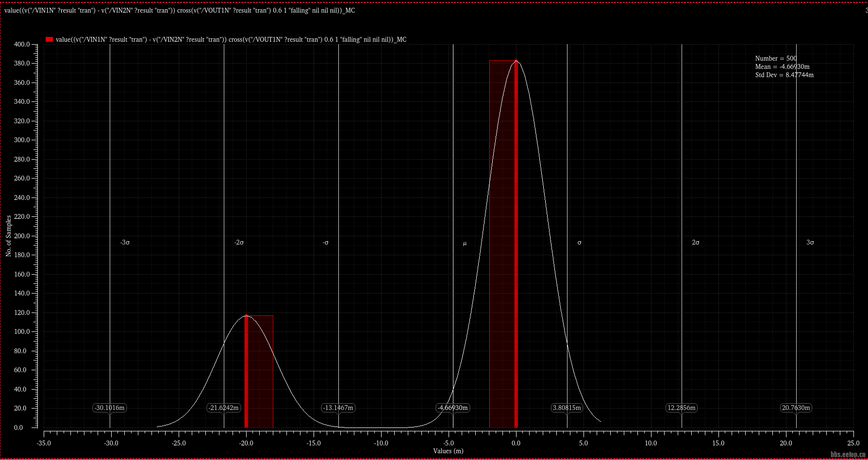Select the short histogram bar near -20.0
Screen dimensions: 868x460
(259, 372)
